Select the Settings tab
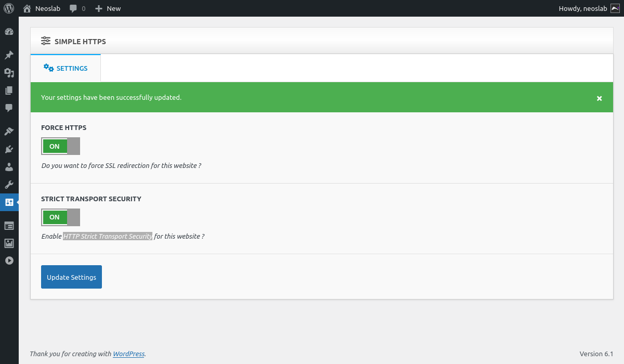624x364 pixels. coord(66,68)
